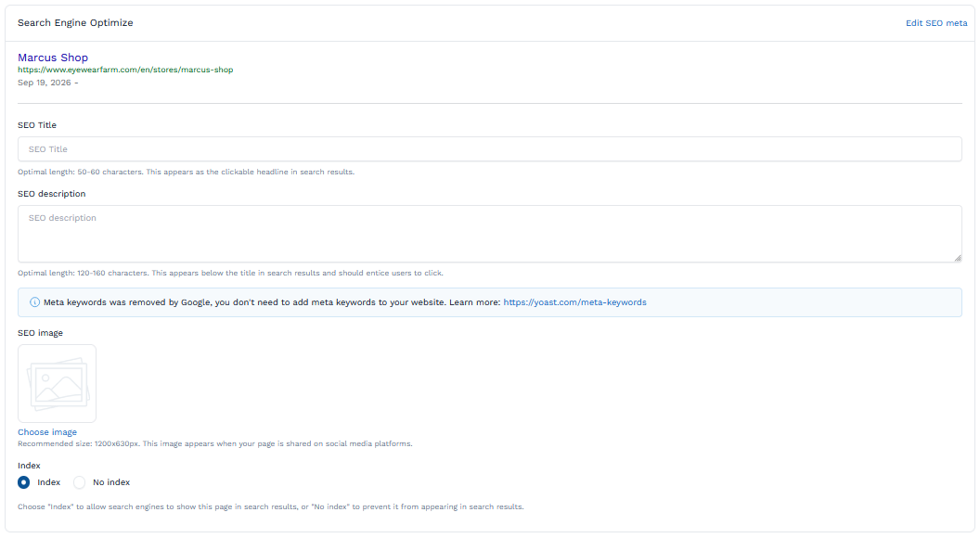Click the Search Engine Optimize heading
The image size is (980, 538).
pyautogui.click(x=75, y=22)
